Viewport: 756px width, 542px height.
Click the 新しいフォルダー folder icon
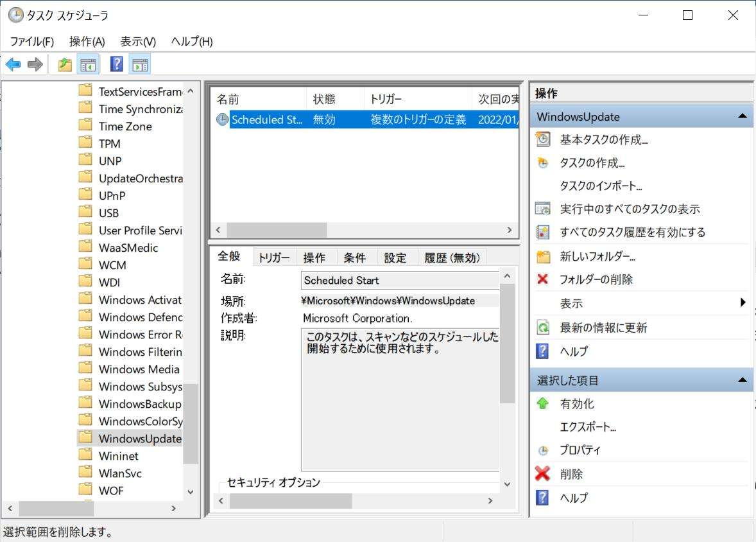coord(543,256)
